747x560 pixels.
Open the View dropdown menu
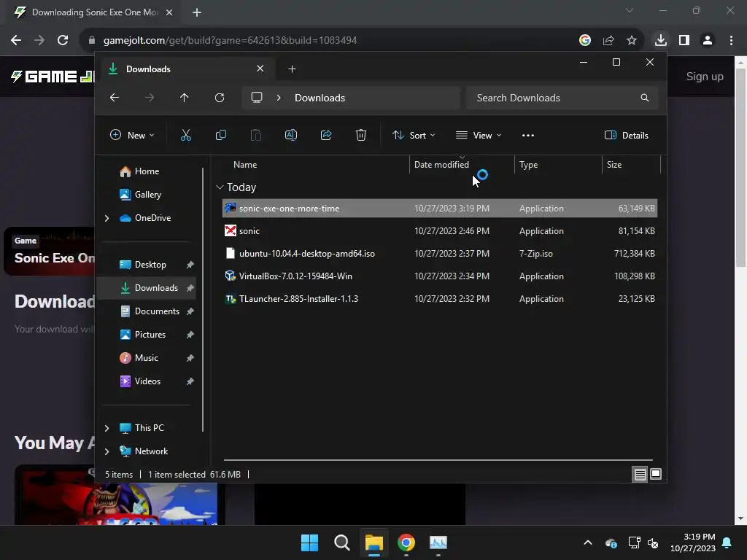pyautogui.click(x=479, y=135)
